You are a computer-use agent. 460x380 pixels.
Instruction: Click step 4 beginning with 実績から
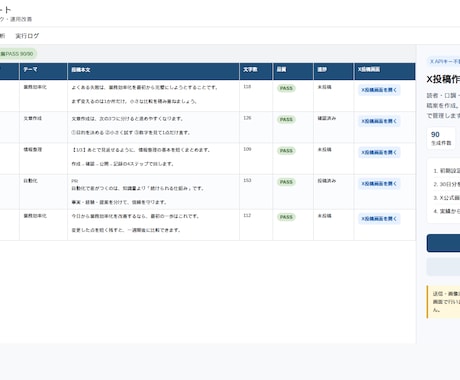coord(447,211)
